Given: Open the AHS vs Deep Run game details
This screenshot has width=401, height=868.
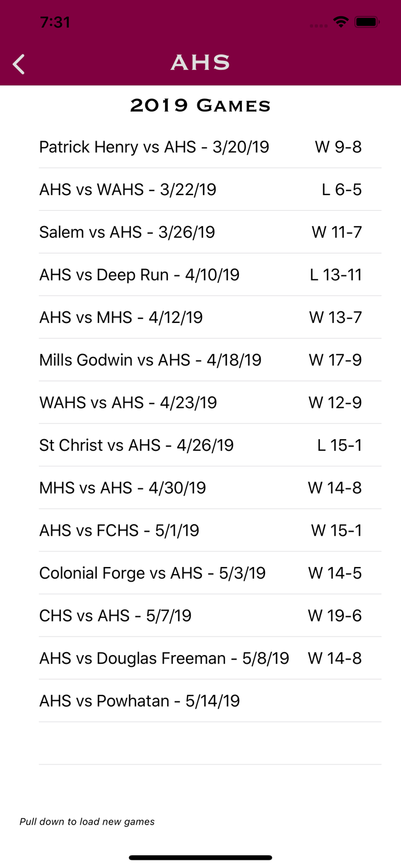Looking at the screenshot, I should [x=200, y=275].
